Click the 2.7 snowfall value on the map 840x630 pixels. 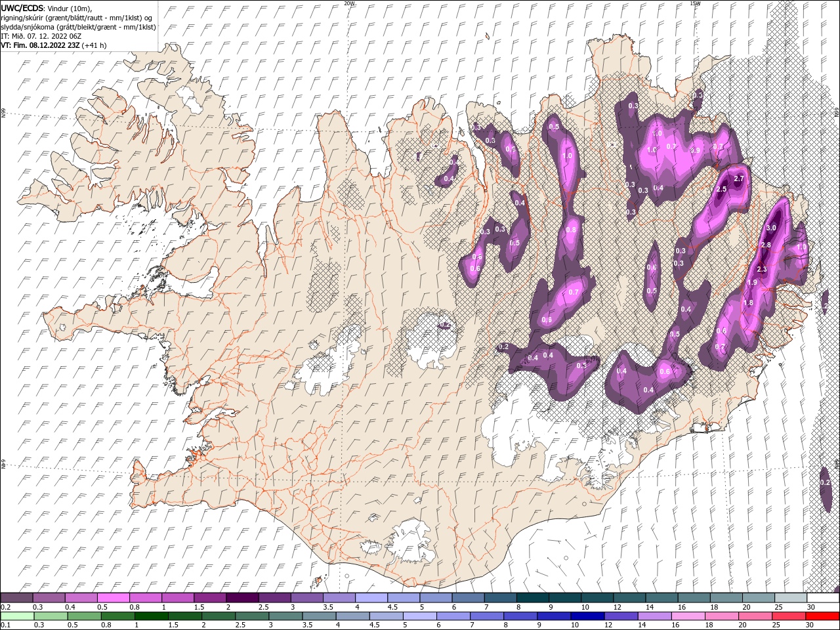738,178
